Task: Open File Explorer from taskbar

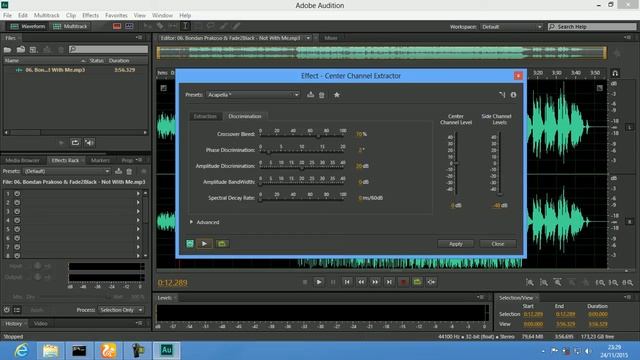Action: pyautogui.click(x=50, y=351)
